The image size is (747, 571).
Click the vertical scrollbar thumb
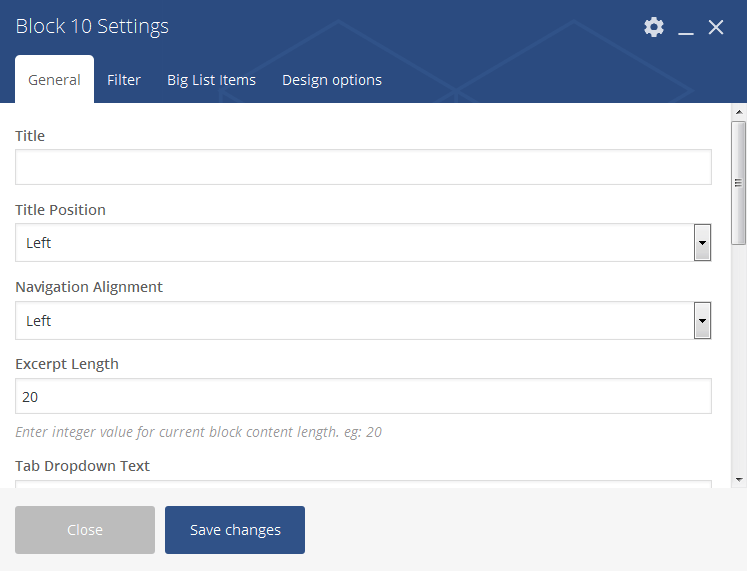pyautogui.click(x=738, y=182)
